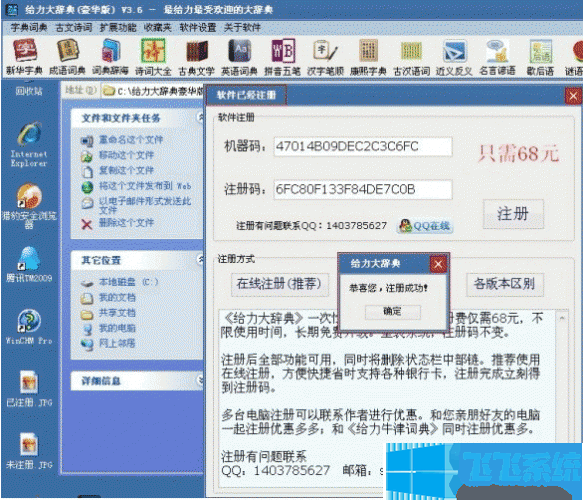Click the Explorer address bar path

[x=153, y=91]
